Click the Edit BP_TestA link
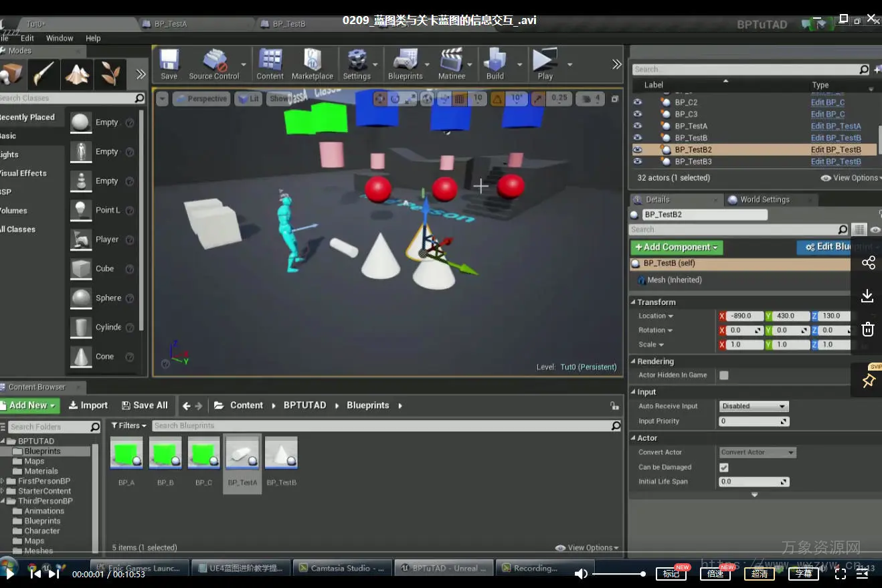Viewport: 882px width, 588px height. click(x=836, y=126)
